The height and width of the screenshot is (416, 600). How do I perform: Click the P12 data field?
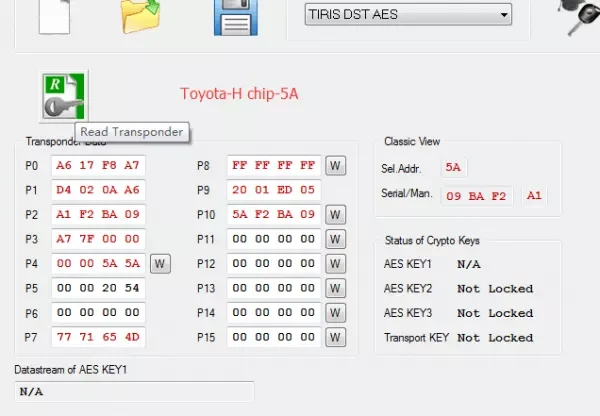point(274,264)
